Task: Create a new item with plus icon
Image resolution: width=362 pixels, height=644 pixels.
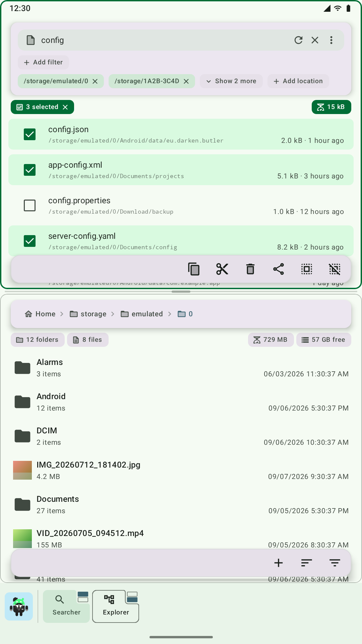Action: (278, 563)
